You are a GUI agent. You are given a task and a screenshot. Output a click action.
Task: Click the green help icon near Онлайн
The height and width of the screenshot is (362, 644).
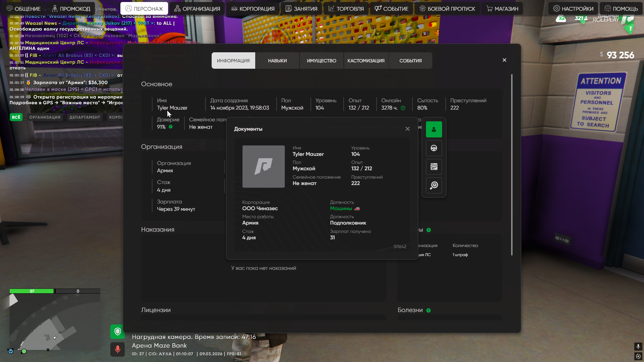click(403, 108)
